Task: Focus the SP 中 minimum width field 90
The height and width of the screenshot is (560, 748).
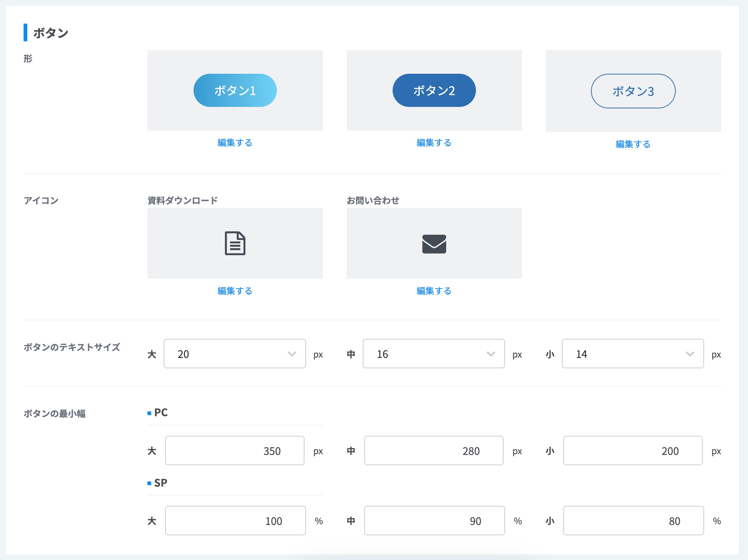Action: click(x=435, y=521)
